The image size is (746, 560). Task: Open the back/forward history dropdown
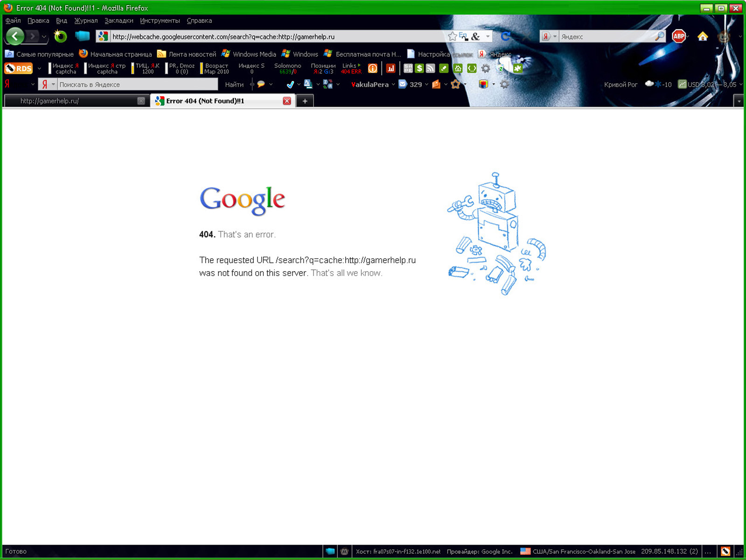coord(44,36)
